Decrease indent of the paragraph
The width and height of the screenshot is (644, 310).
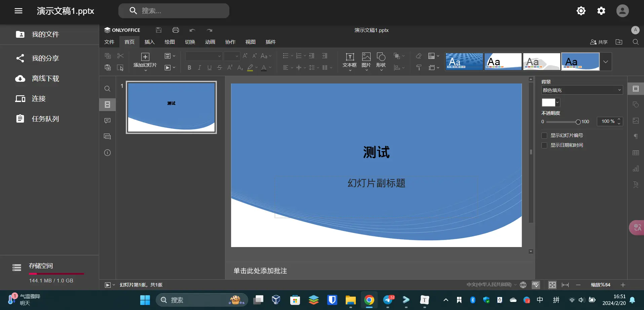[x=312, y=56]
